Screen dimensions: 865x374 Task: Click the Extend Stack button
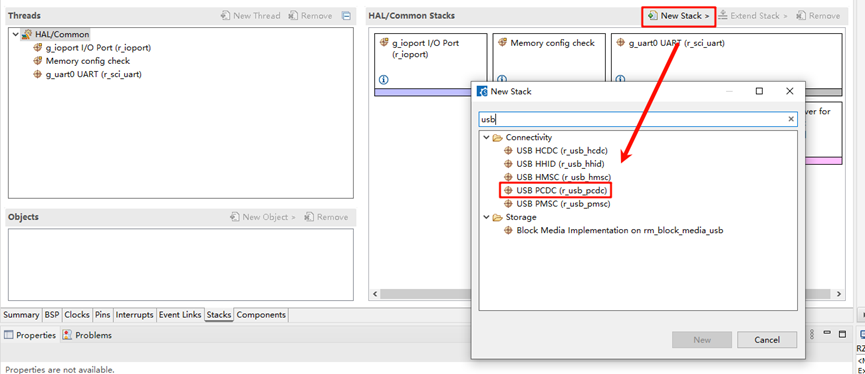point(752,16)
